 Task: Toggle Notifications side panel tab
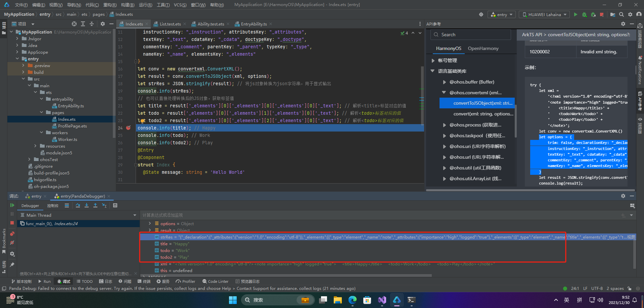(x=640, y=70)
